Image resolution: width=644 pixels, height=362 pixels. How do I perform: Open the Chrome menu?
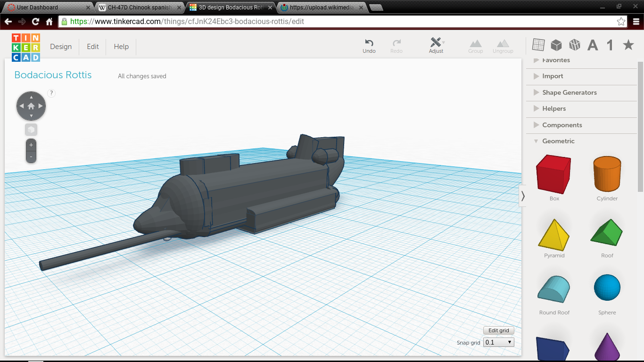pyautogui.click(x=636, y=22)
